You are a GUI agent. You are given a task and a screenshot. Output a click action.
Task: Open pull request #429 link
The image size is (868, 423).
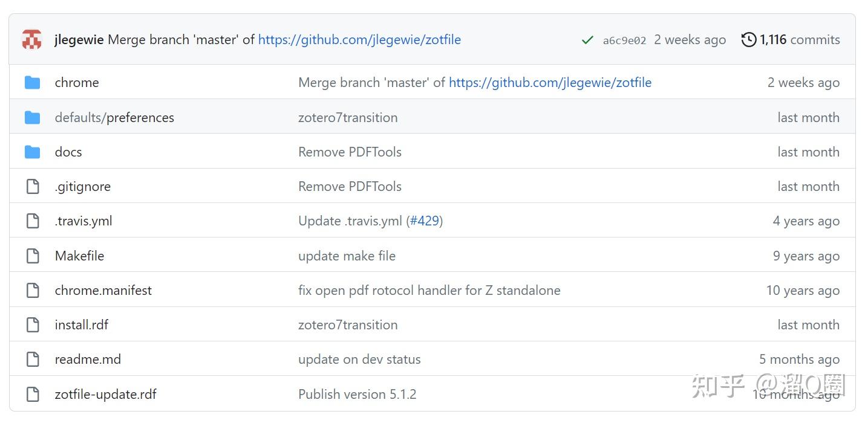coord(424,221)
